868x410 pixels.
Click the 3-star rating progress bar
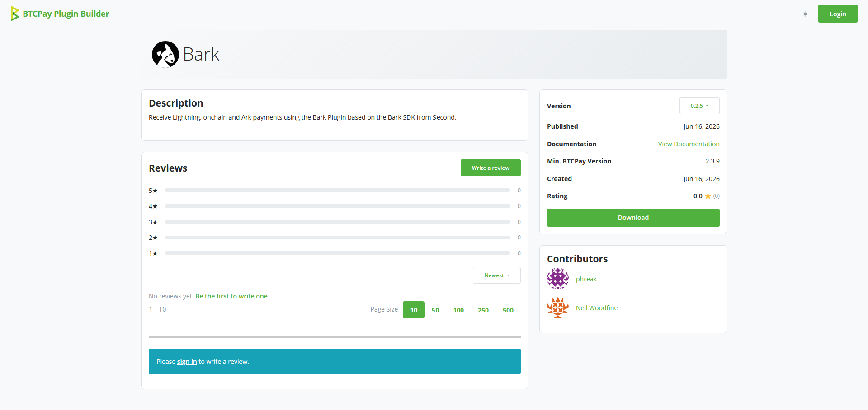(x=337, y=222)
